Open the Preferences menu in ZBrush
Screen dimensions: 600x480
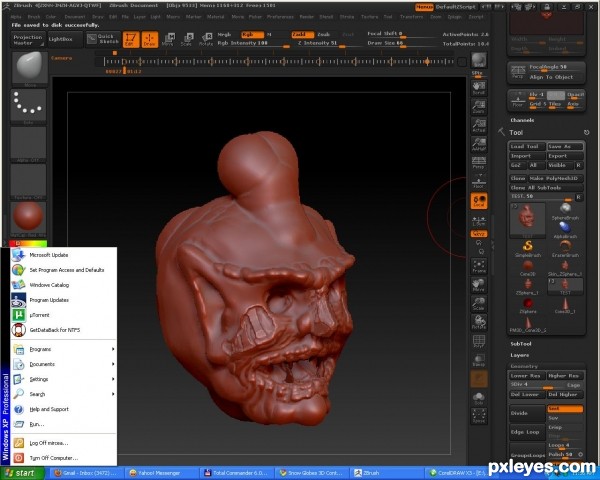click(x=280, y=17)
